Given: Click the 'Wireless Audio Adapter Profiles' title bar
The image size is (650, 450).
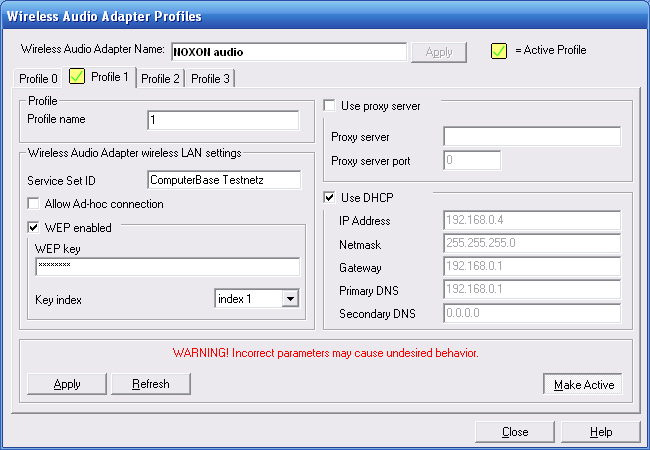Looking at the screenshot, I should click(x=325, y=16).
